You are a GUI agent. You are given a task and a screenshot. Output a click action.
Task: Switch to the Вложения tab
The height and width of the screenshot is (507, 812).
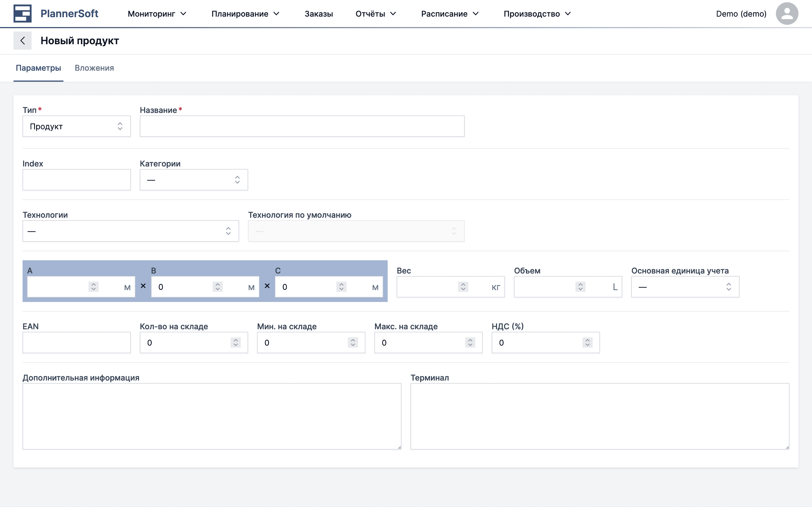[94, 68]
